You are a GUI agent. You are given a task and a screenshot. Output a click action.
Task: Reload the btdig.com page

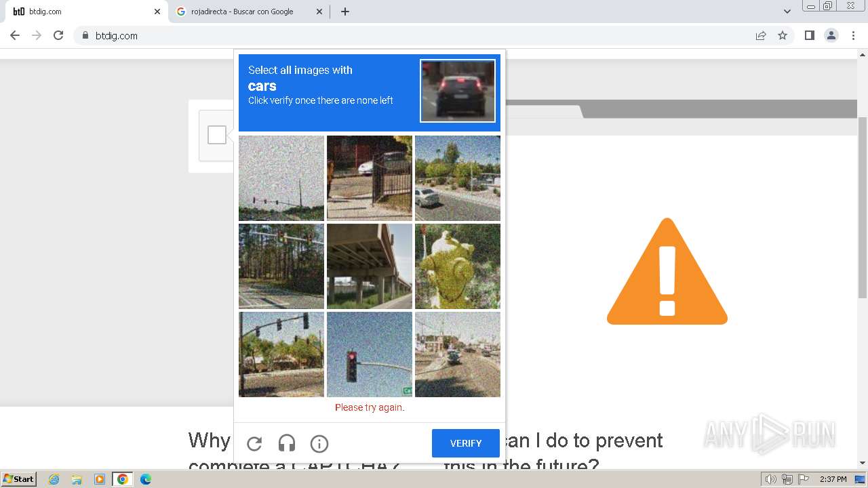tap(58, 35)
